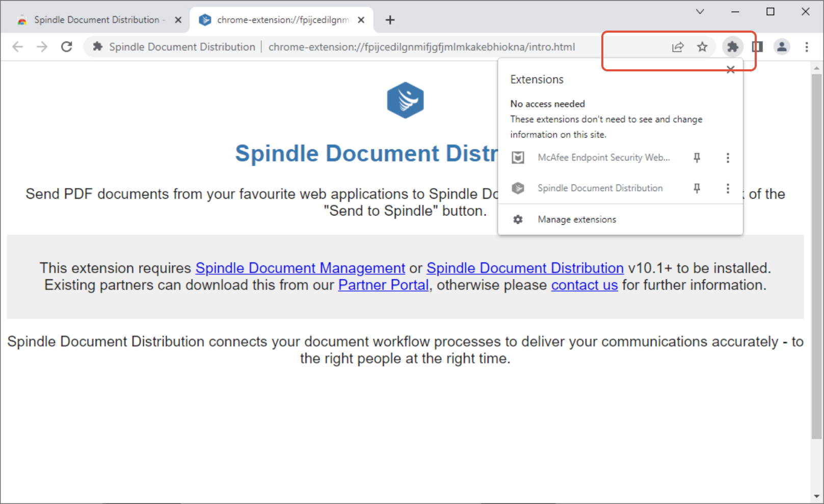Minimize the browser window
Viewport: 824px width, 504px height.
pyautogui.click(x=735, y=12)
